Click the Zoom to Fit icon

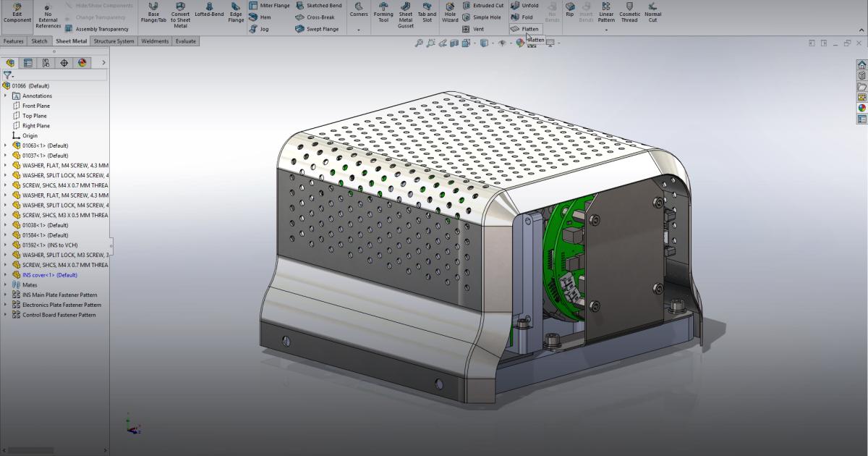[x=420, y=43]
